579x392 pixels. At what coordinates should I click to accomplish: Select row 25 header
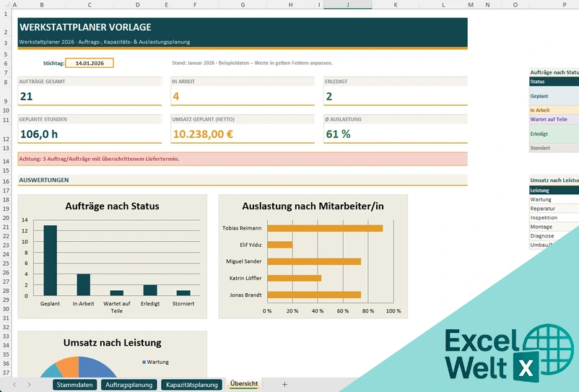click(x=6, y=263)
